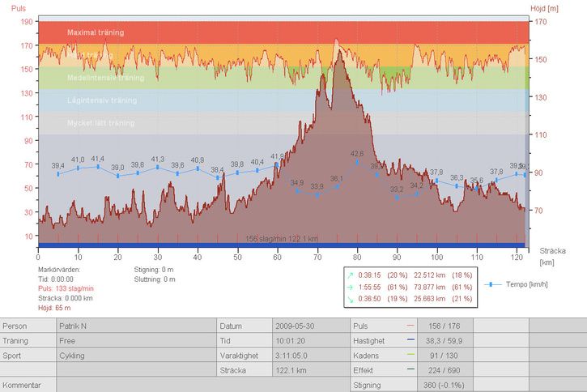
Task: Click the flat arrow icon in summary box
Action: (x=350, y=287)
